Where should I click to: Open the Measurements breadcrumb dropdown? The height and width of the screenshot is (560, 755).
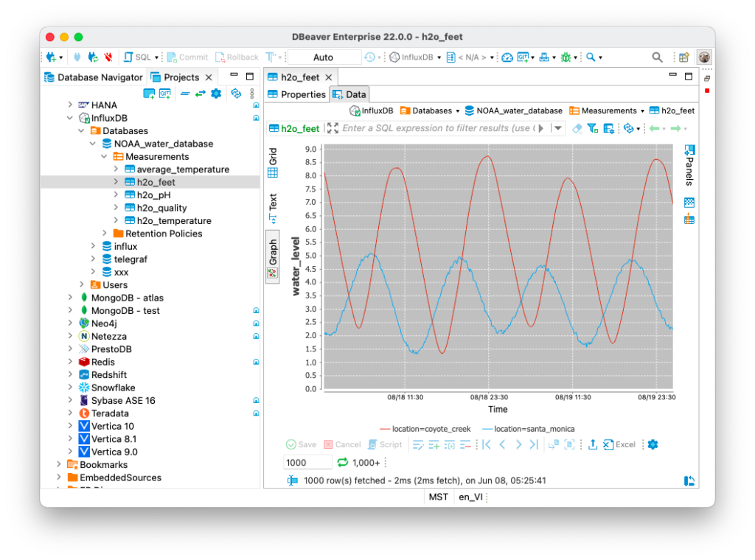[x=642, y=111]
